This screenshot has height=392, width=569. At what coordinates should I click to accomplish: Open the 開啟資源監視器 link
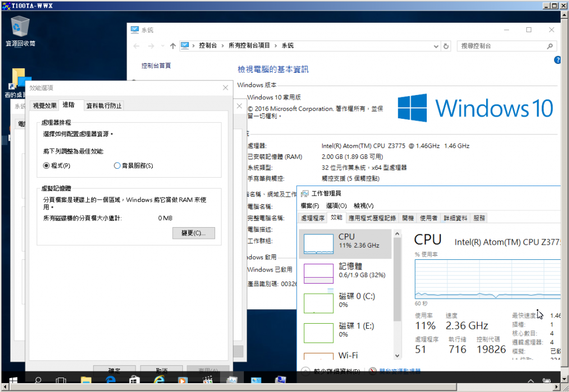400,371
